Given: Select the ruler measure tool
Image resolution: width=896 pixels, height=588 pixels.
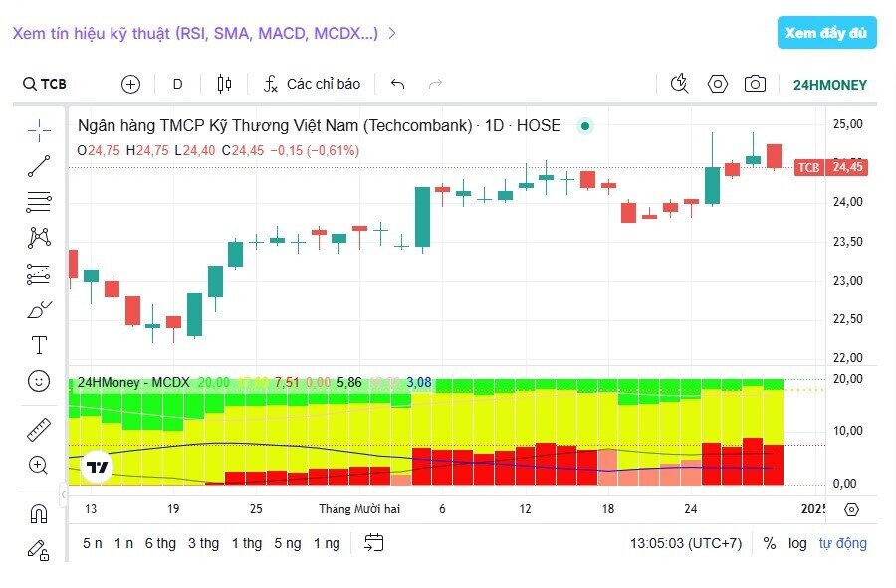Looking at the screenshot, I should (x=39, y=430).
